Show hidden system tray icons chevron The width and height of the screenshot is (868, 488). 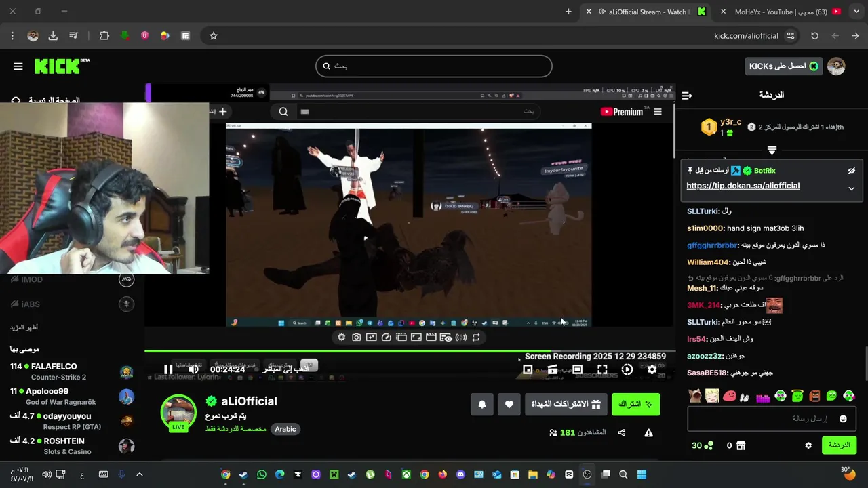coord(140,474)
